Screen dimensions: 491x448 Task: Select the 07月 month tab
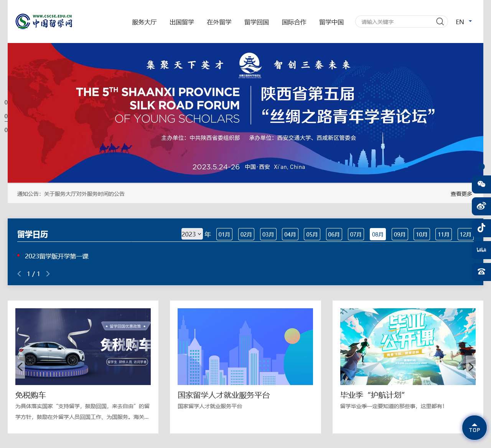[x=356, y=234]
